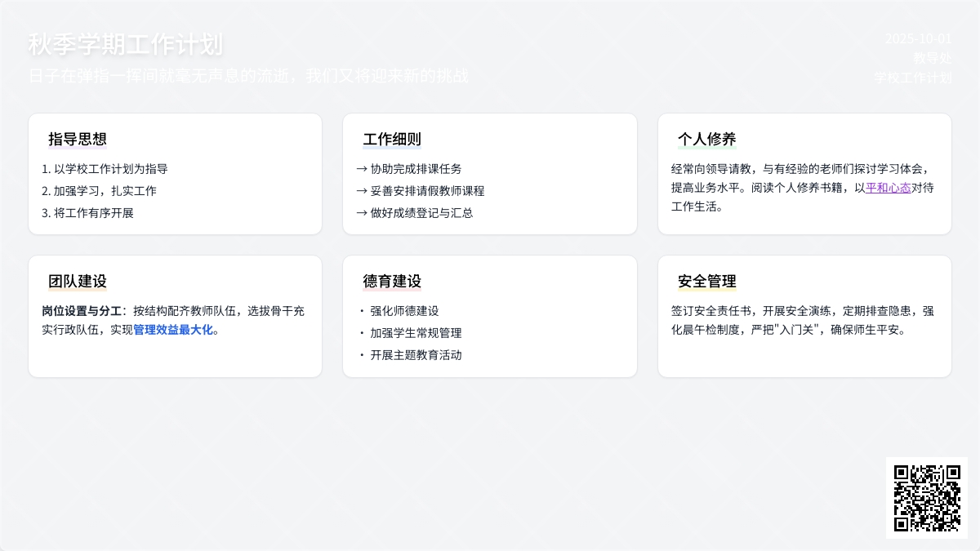
Task: Click the bold 岗位设置与分工 text
Action: tap(81, 311)
